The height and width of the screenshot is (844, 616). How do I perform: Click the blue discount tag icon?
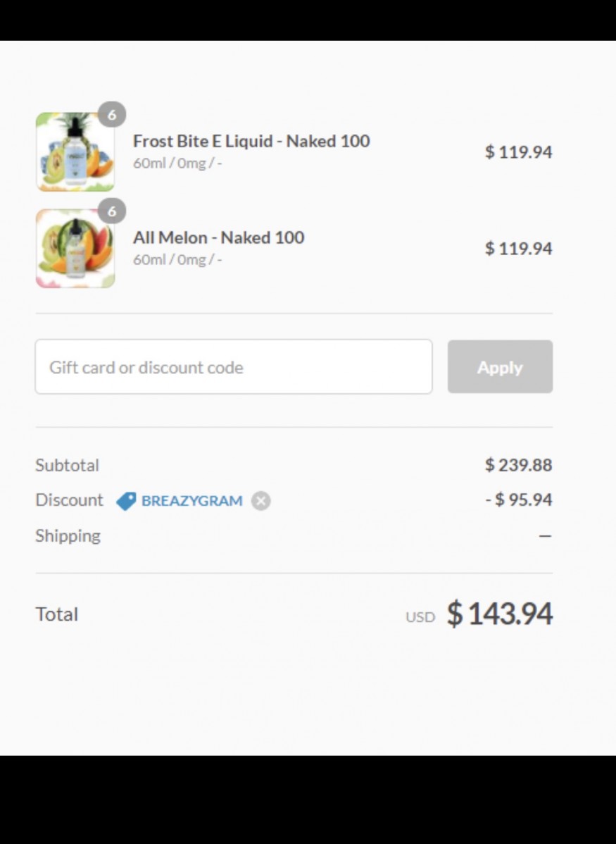(x=126, y=501)
